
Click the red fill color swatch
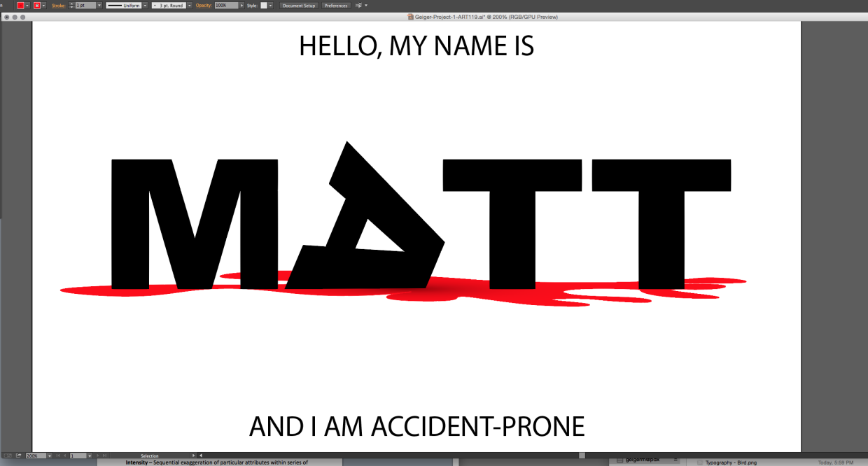20,6
